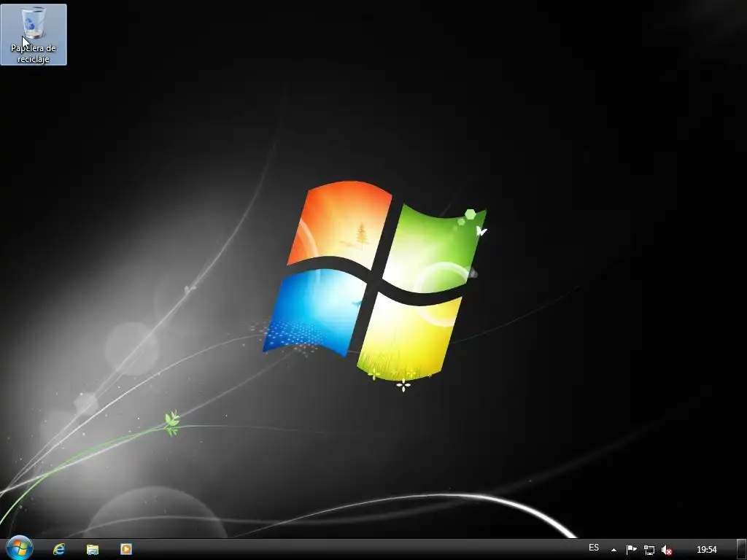Image resolution: width=747 pixels, height=560 pixels.
Task: Launch Windows Media Player from the taskbar
Action: tap(126, 549)
